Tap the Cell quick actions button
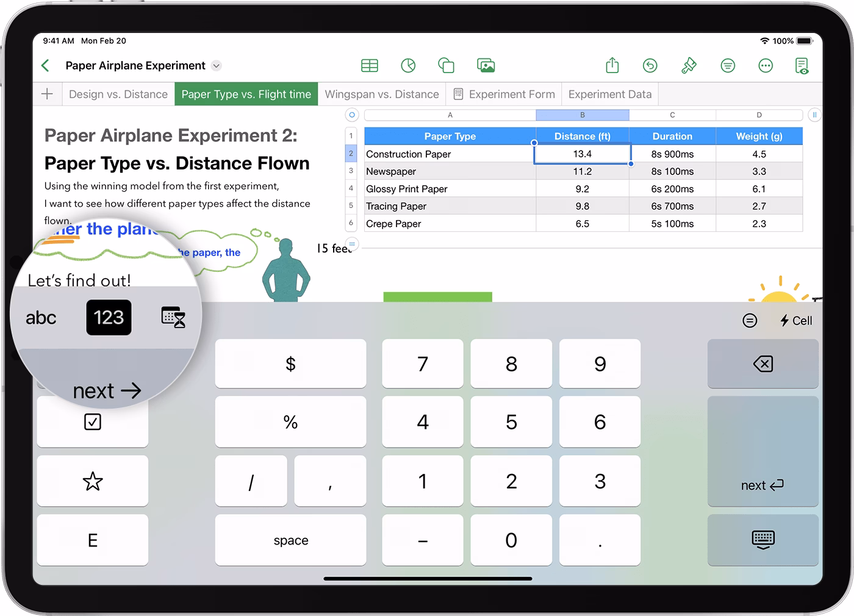The width and height of the screenshot is (854, 616). pos(795,320)
